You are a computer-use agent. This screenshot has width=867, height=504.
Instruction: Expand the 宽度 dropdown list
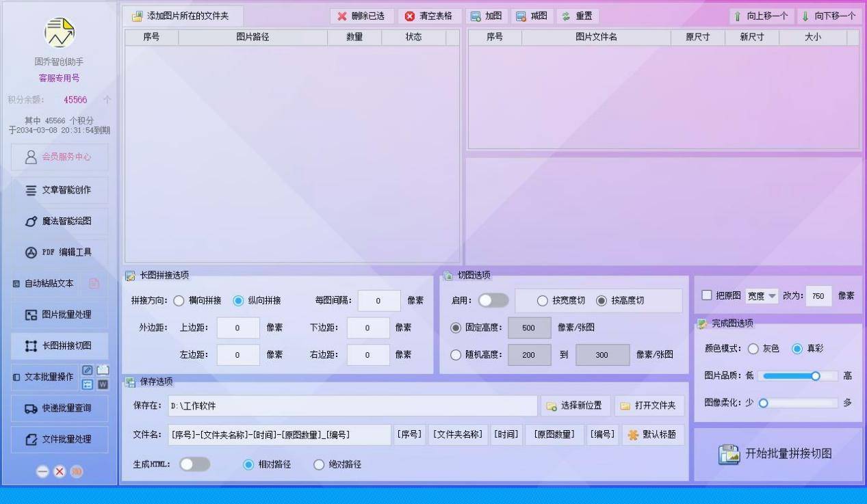pyautogui.click(x=762, y=295)
